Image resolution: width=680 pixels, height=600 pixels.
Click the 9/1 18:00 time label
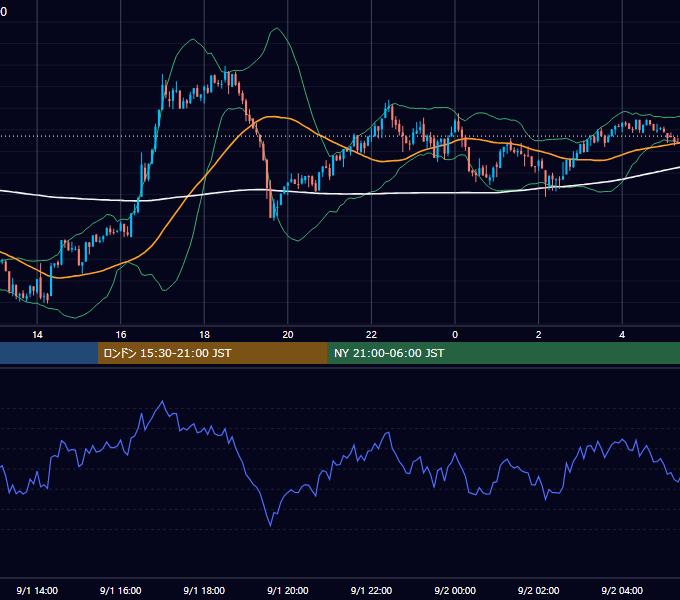point(204,590)
